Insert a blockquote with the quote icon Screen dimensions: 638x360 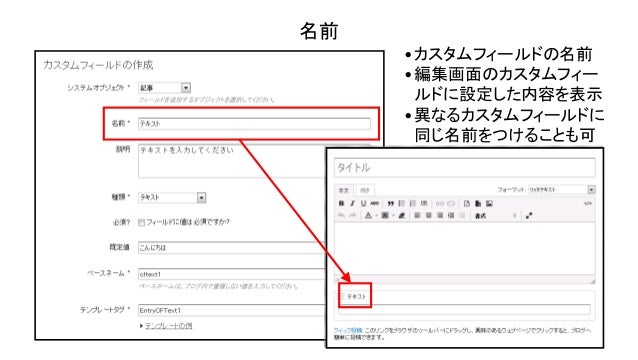tap(391, 203)
